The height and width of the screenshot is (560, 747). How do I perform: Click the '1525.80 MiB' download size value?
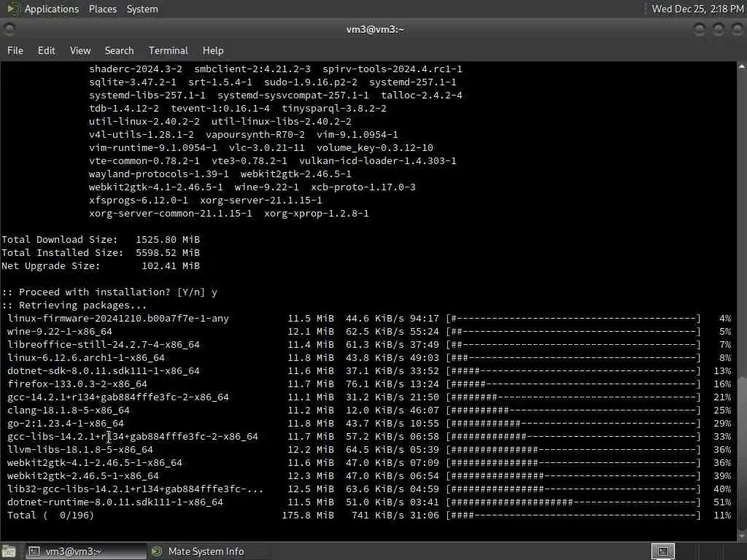tap(168, 239)
